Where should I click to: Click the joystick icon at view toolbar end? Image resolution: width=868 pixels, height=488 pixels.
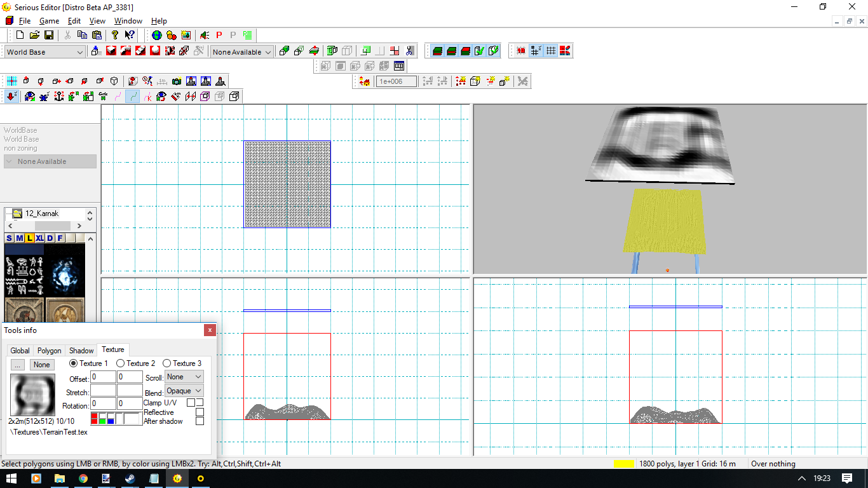pyautogui.click(x=220, y=81)
